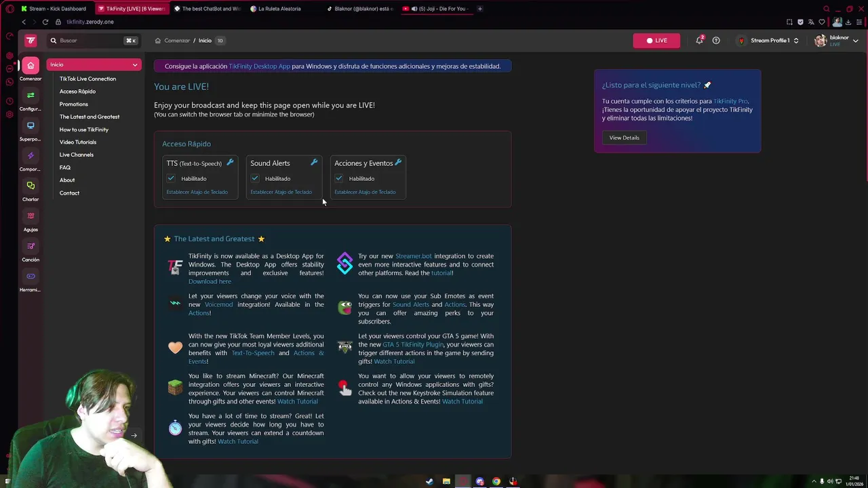Open the Opera sidebar WhatsApp icon
868x488 pixels.
(9, 82)
